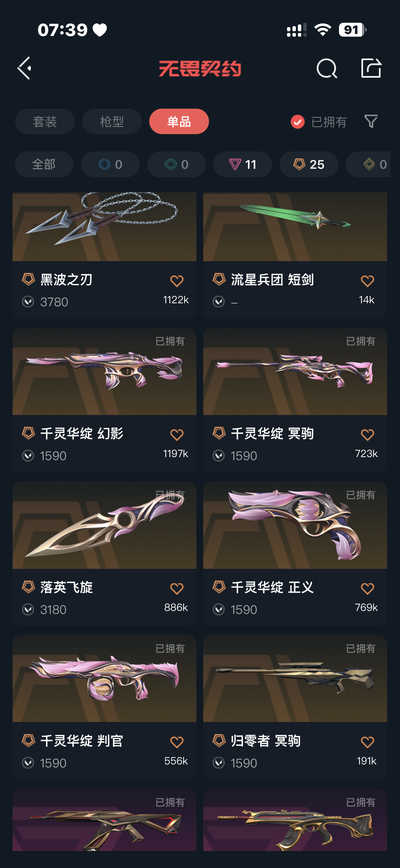Select the orange tier filter showing 25
Screen dimensions: 400x868
pyautogui.click(x=309, y=164)
